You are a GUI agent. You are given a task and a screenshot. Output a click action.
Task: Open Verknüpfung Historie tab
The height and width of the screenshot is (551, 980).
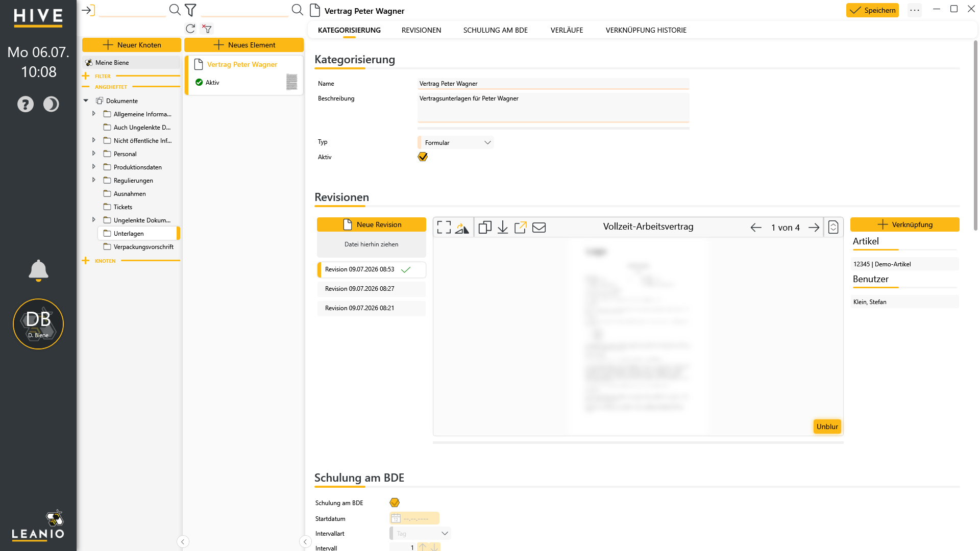pyautogui.click(x=646, y=30)
